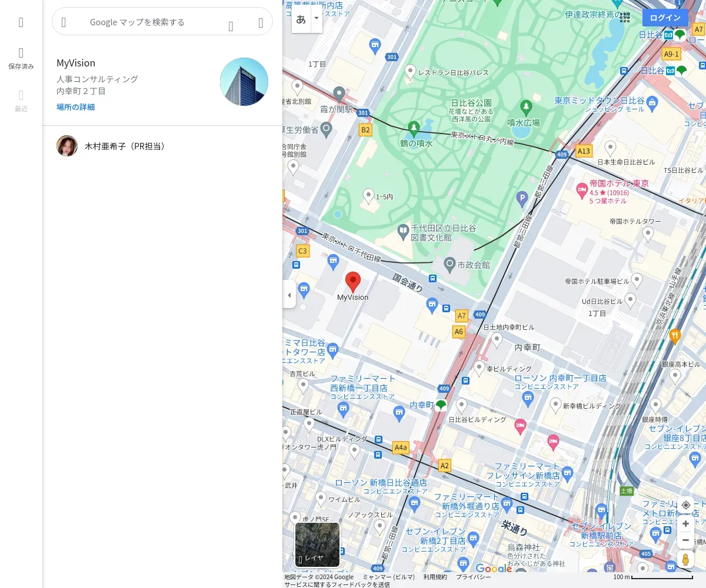This screenshot has width=706, height=588.
Task: Select the 鶴の噴水 park marker
Action: [x=414, y=129]
